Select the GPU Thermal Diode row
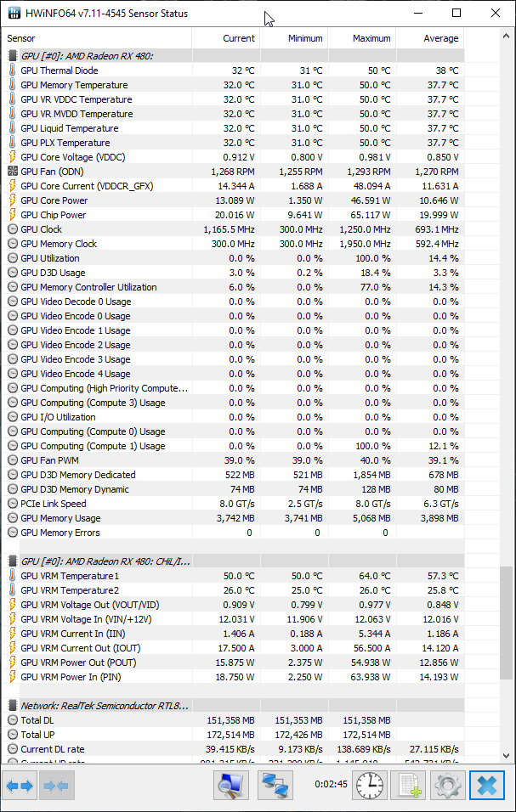Image resolution: width=516 pixels, height=812 pixels. 233,70
